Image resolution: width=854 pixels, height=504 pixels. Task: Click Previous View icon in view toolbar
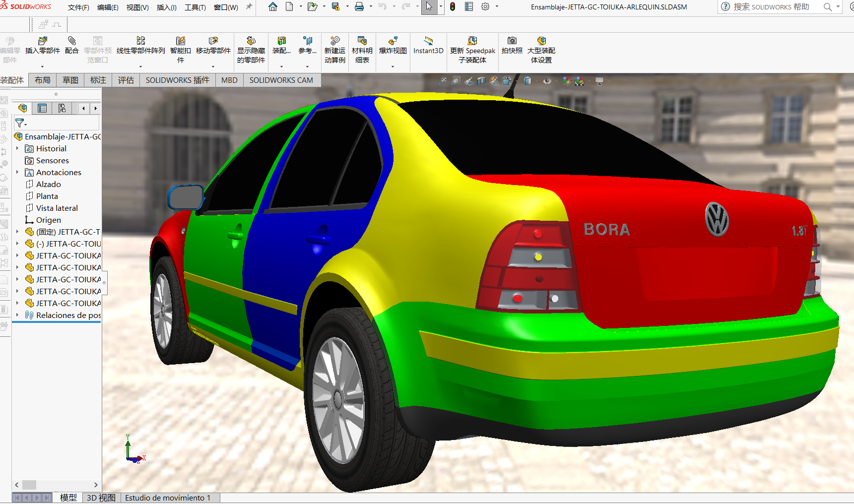point(469,81)
